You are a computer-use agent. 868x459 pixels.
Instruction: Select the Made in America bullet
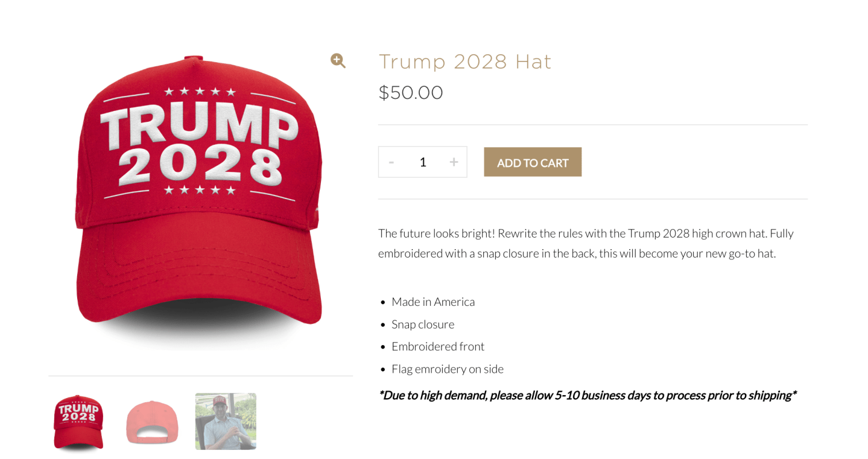coord(433,302)
